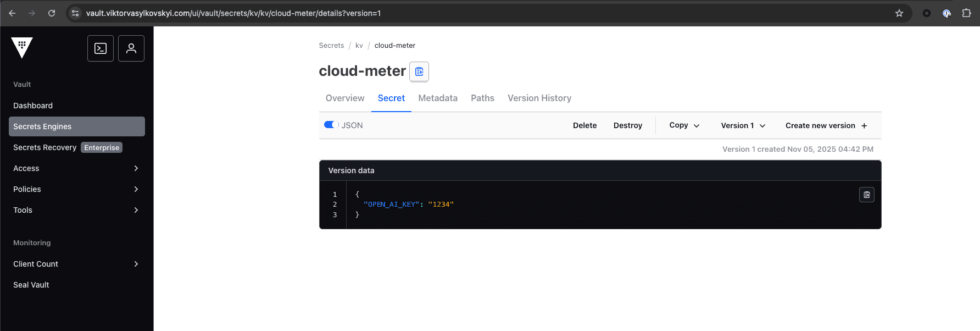The width and height of the screenshot is (980, 331).
Task: Click the Delete button
Action: 584,125
